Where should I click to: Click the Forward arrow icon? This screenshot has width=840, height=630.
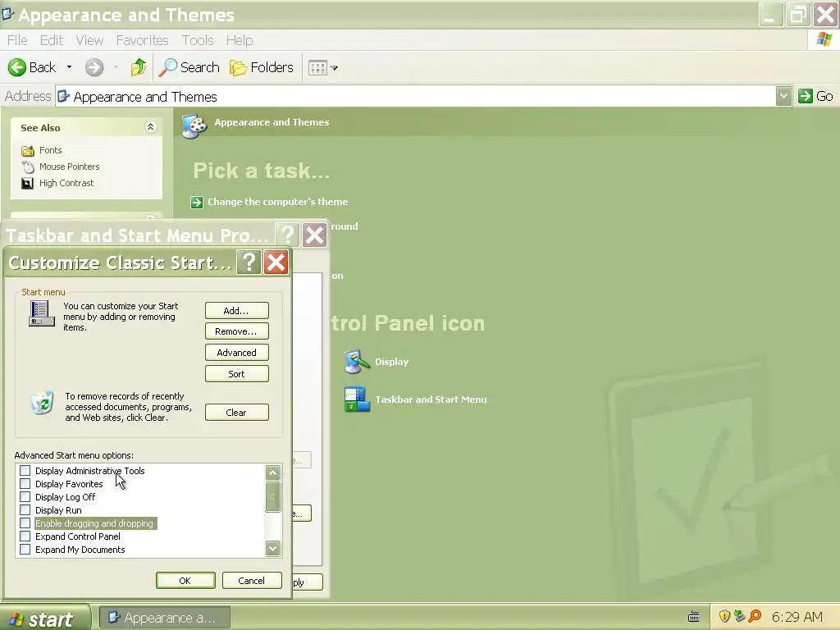(94, 67)
